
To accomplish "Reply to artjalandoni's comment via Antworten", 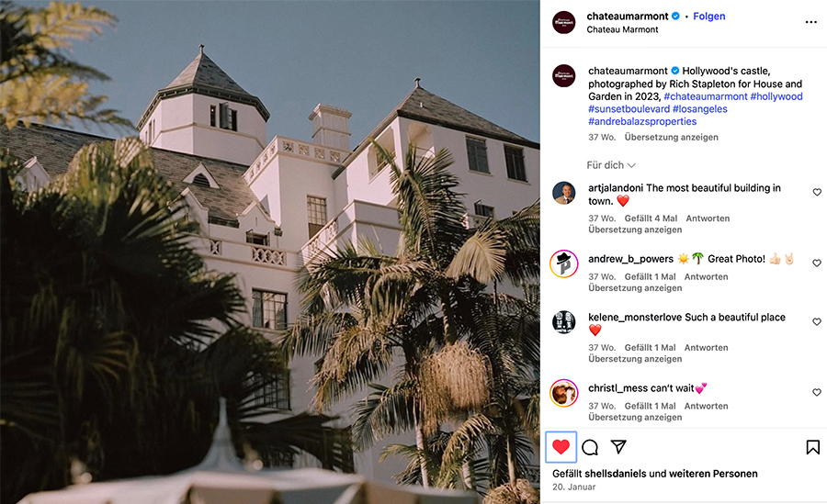I will (708, 218).
